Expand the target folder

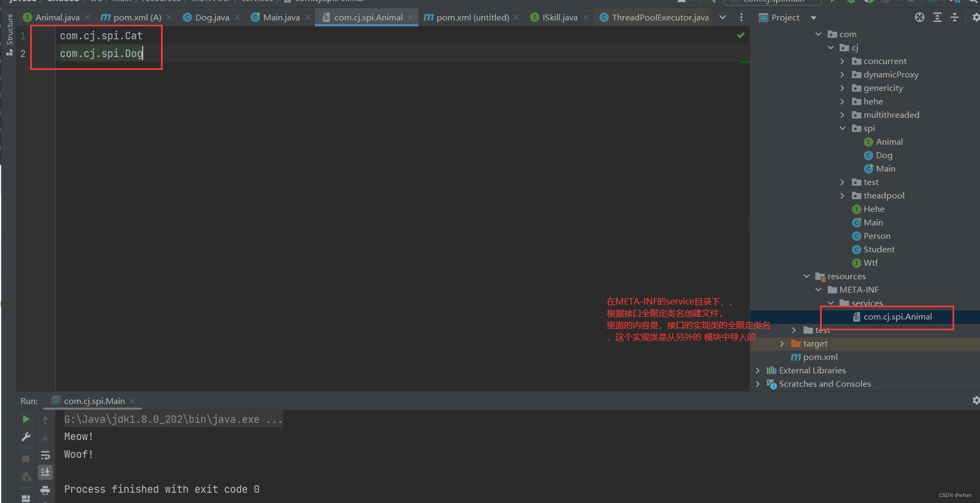tap(782, 344)
